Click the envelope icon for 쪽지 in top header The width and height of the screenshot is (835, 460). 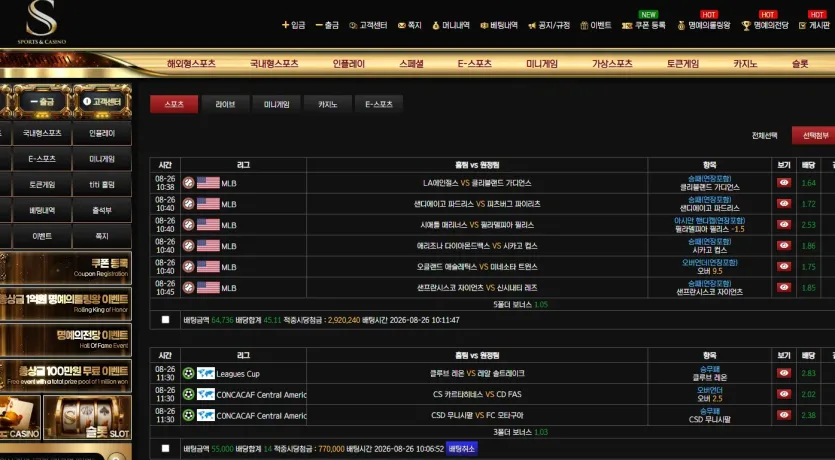click(x=402, y=26)
